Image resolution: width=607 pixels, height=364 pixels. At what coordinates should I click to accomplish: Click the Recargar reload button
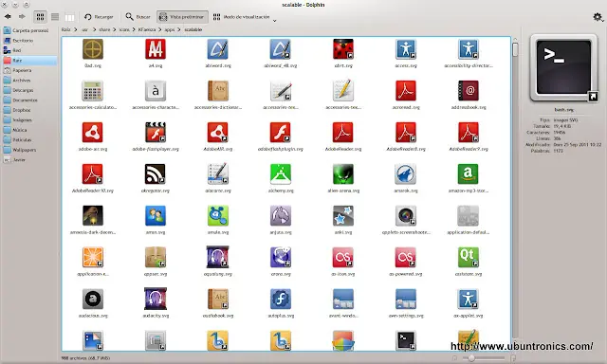[99, 17]
